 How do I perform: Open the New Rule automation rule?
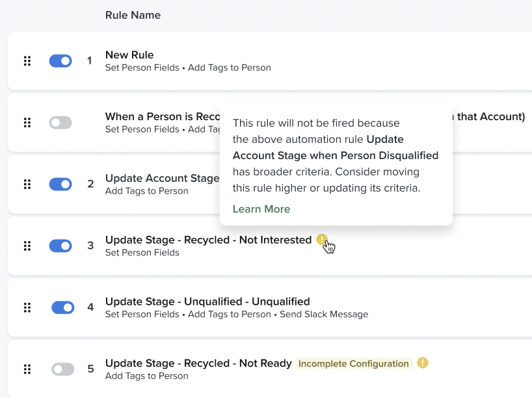click(x=129, y=55)
